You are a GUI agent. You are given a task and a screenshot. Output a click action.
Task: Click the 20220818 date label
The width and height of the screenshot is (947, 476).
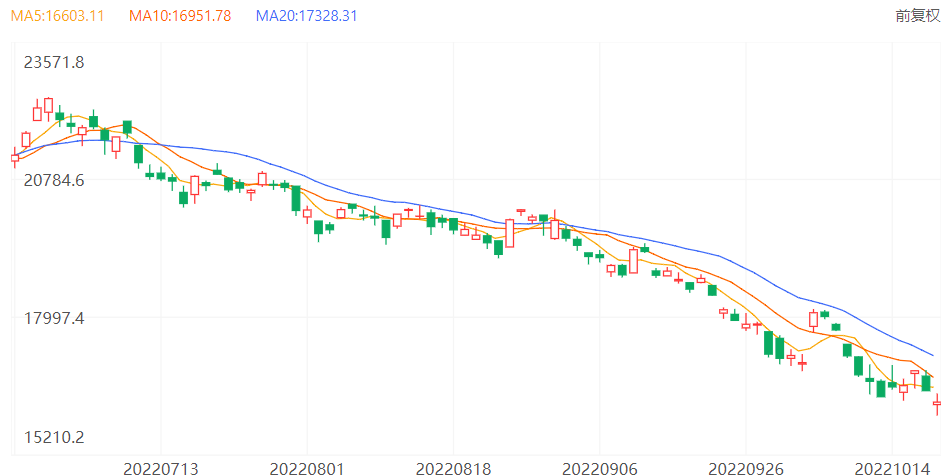454,469
